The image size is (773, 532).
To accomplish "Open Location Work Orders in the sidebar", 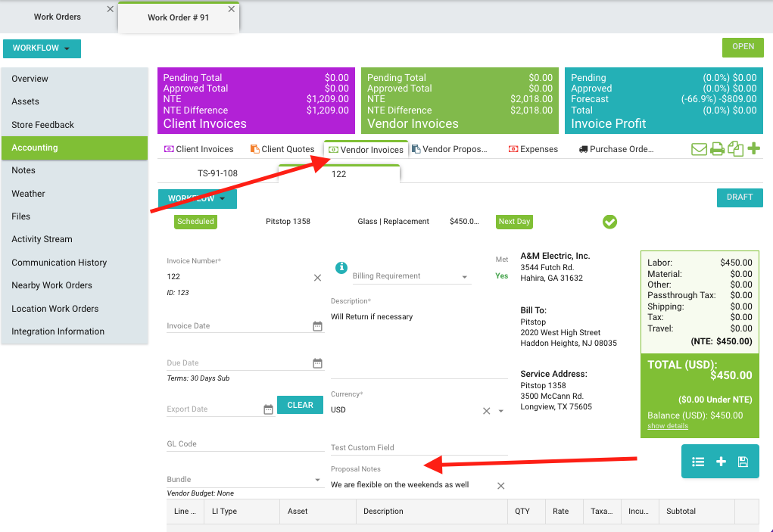I will click(x=74, y=309).
